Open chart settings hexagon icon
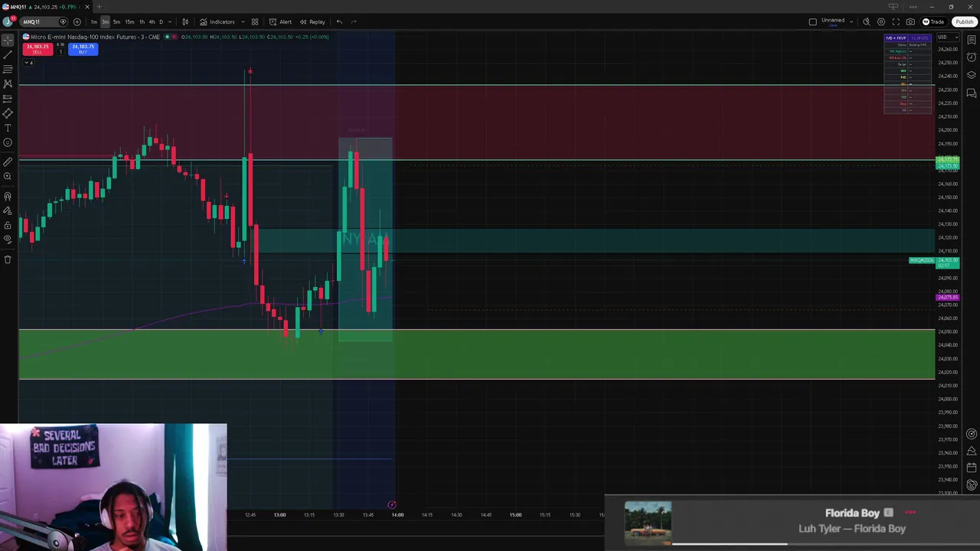The height and width of the screenshot is (551, 980). (x=881, y=21)
